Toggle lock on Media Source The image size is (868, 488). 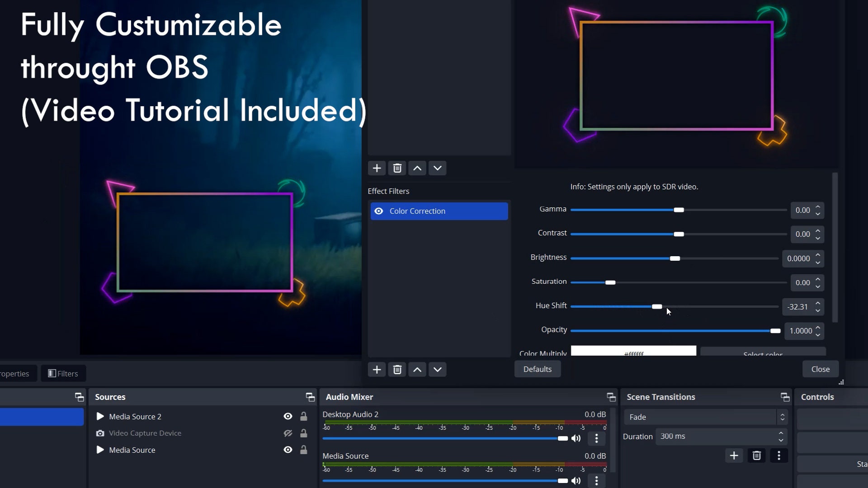[304, 450]
